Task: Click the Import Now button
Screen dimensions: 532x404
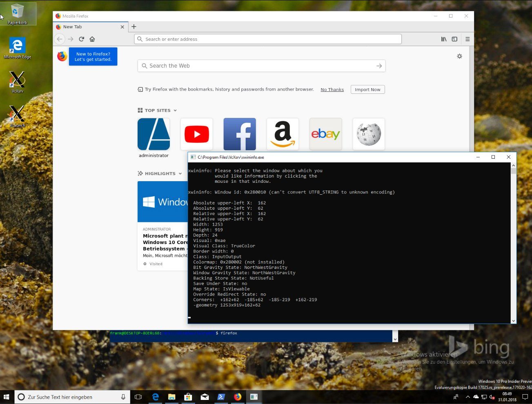Action: tap(367, 90)
